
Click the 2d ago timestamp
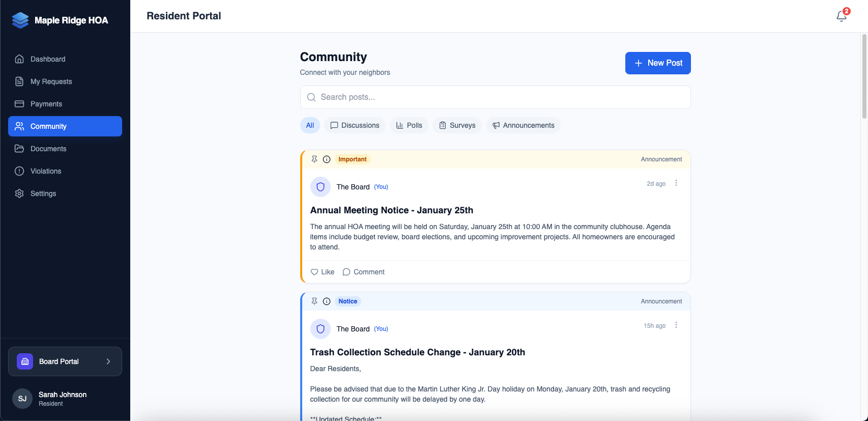656,184
